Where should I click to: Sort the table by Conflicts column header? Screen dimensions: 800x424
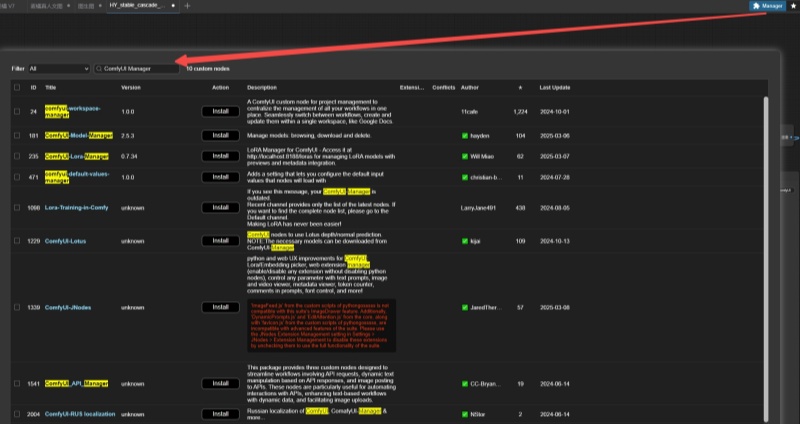pos(443,88)
